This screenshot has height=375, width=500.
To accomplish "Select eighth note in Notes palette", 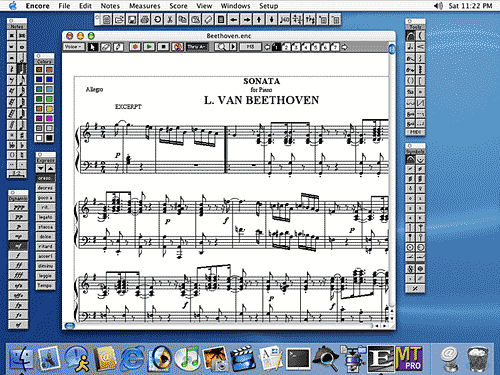I will [22, 80].
